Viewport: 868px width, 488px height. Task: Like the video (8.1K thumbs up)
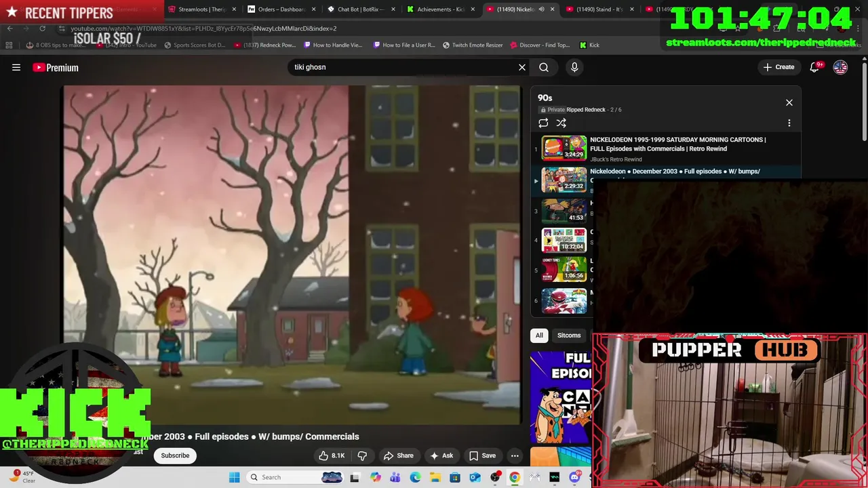[x=332, y=455]
